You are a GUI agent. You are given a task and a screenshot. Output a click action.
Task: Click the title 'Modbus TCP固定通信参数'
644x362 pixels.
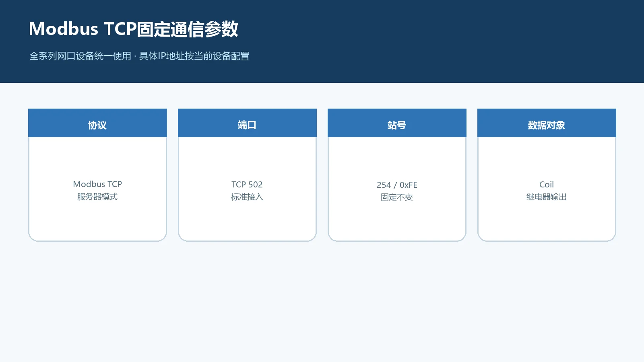click(133, 29)
